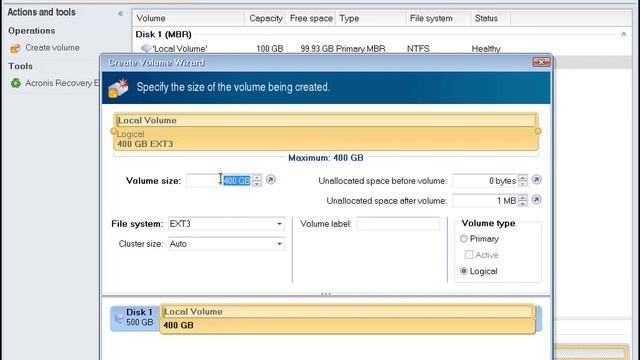Select the 'Local Volume' row name
The image size is (640, 360).
tap(180, 49)
